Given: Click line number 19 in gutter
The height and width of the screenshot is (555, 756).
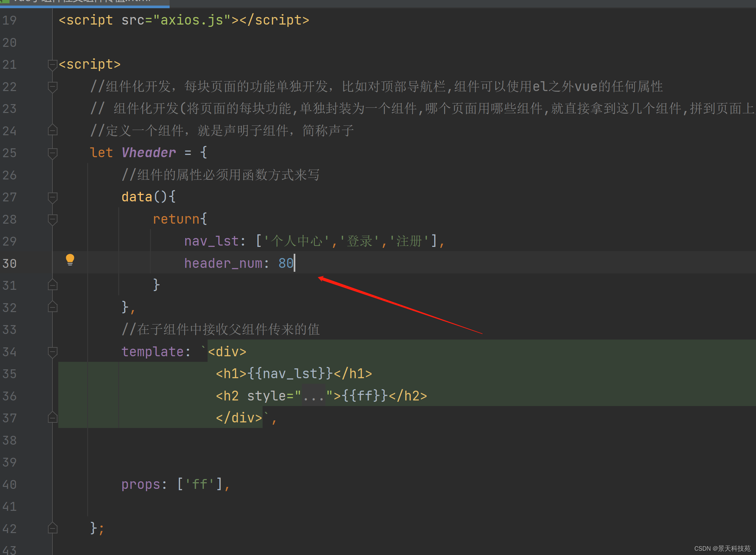Looking at the screenshot, I should 9,20.
